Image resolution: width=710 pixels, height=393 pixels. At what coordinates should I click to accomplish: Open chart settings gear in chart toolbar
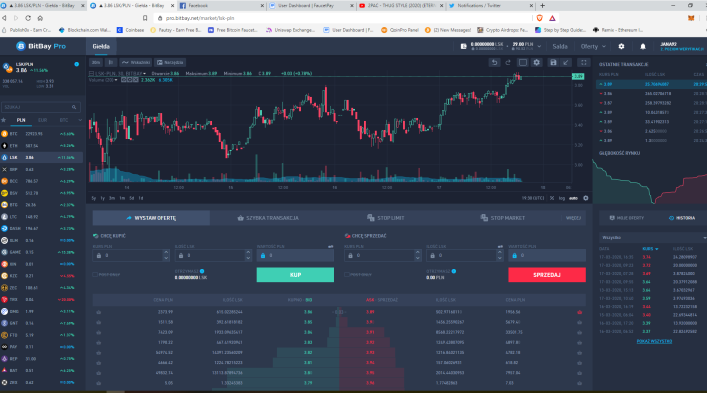pos(537,62)
